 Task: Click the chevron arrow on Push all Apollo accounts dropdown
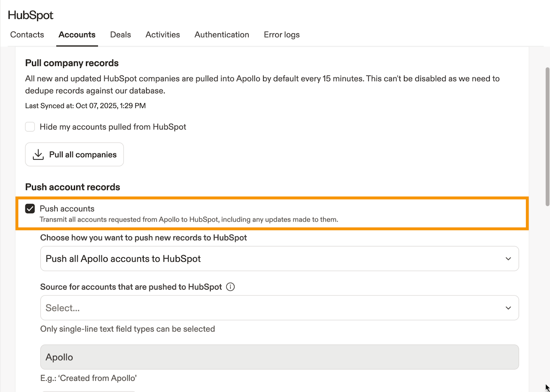tap(508, 259)
